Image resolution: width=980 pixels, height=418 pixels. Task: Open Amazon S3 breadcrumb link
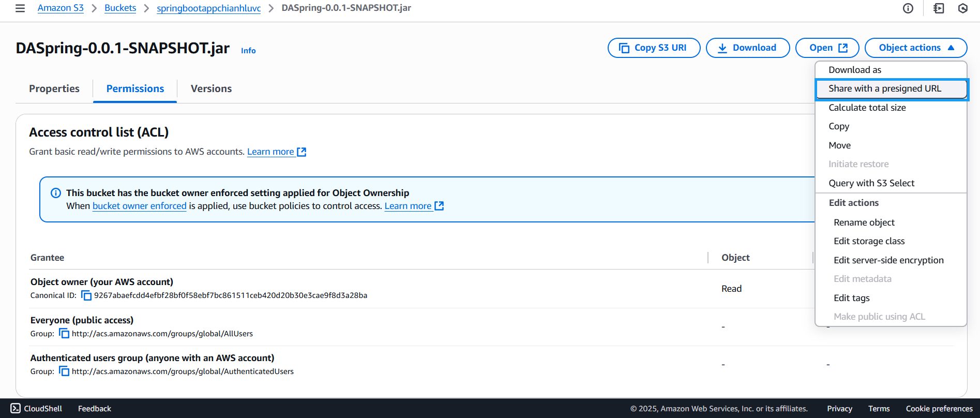61,8
